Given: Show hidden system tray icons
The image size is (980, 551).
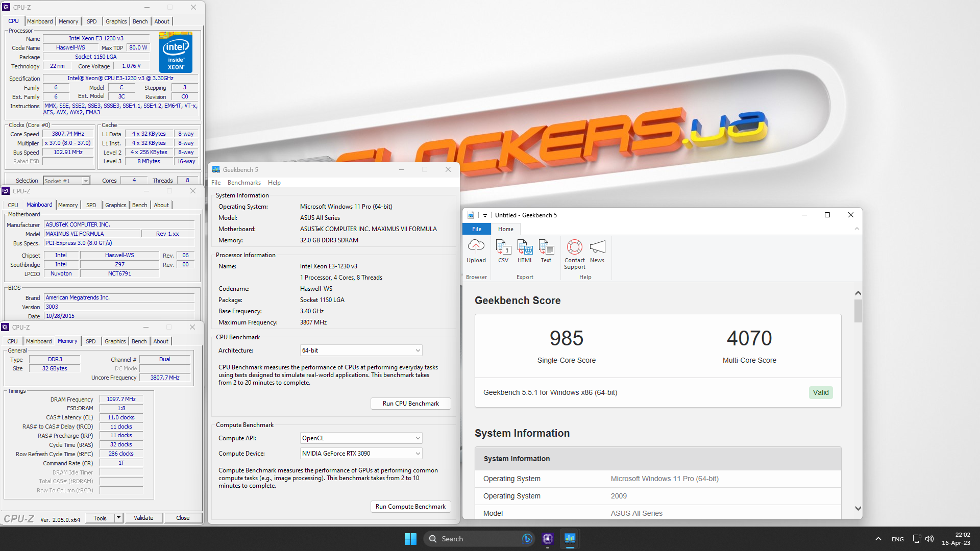Looking at the screenshot, I should click(x=878, y=539).
